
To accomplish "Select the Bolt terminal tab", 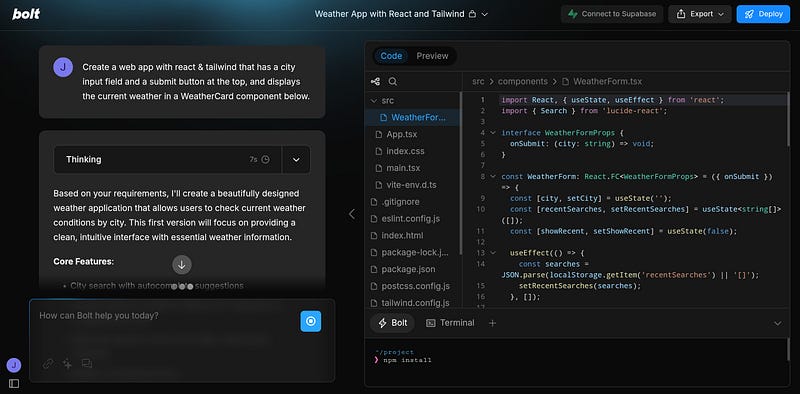I will click(392, 323).
